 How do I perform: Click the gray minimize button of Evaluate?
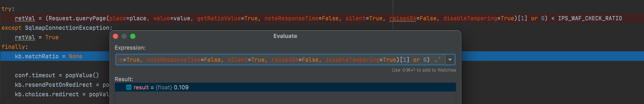coord(124,36)
